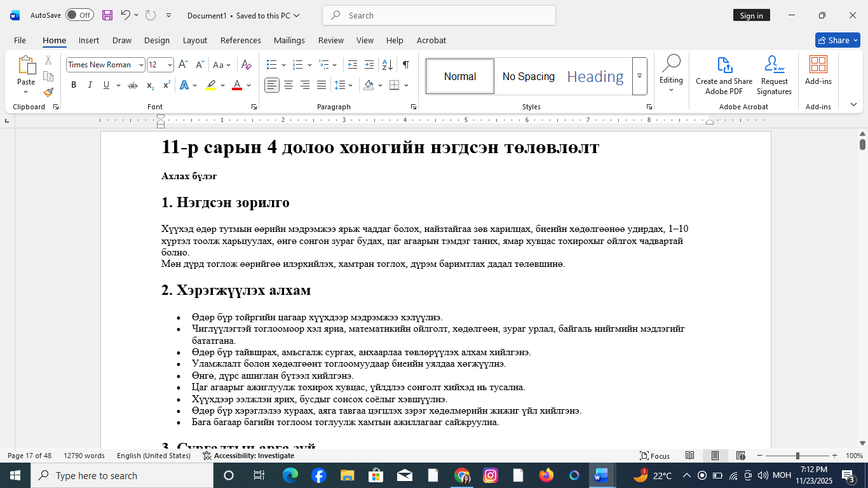Switch to the Review ribbon tab
Viewport: 868px width, 488px height.
(x=330, y=40)
